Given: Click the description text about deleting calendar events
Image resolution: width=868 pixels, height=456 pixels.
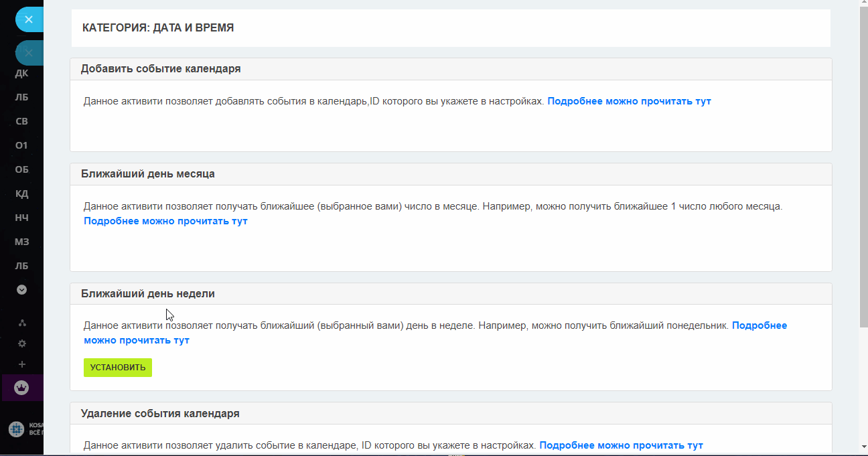Looking at the screenshot, I should tap(309, 445).
